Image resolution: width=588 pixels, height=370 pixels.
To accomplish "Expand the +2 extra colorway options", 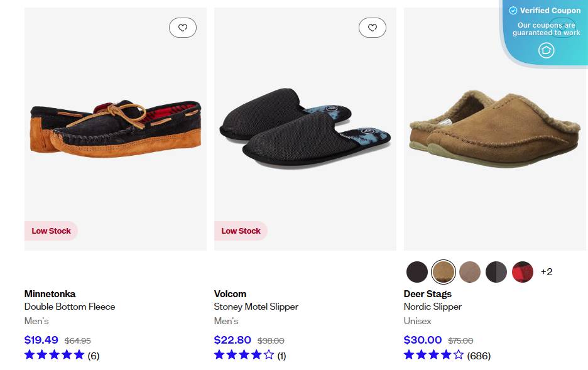I will 546,271.
